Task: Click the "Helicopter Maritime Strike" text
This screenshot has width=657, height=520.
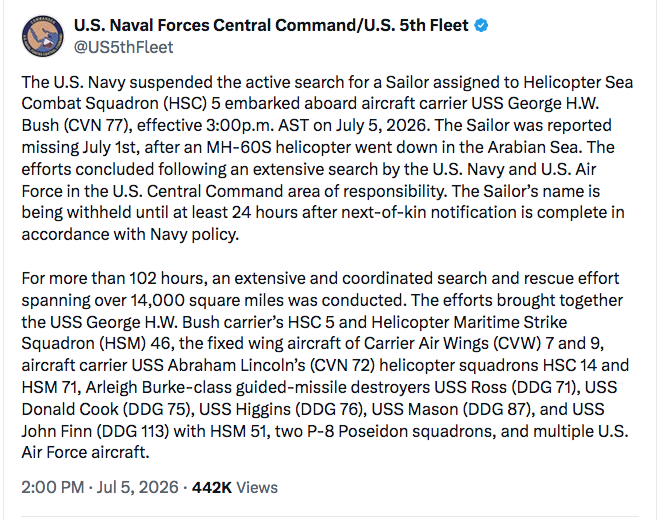Action: point(469,322)
